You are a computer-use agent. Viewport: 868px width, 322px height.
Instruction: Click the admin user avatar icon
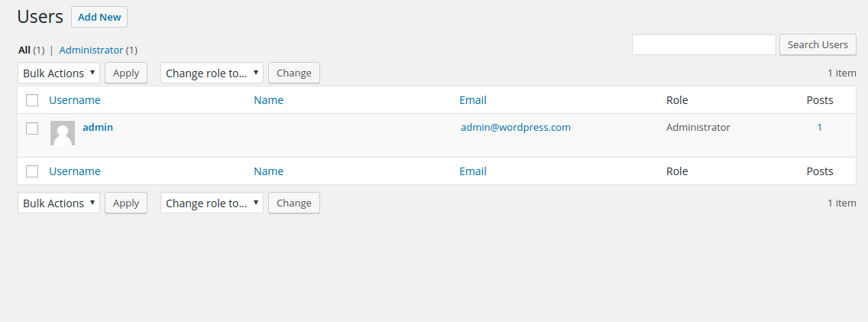63,133
